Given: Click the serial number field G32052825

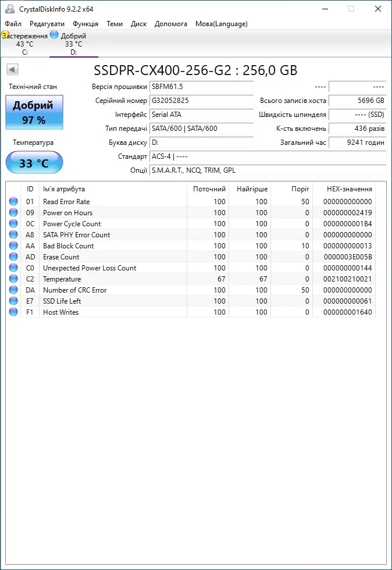Looking at the screenshot, I should coord(201,100).
